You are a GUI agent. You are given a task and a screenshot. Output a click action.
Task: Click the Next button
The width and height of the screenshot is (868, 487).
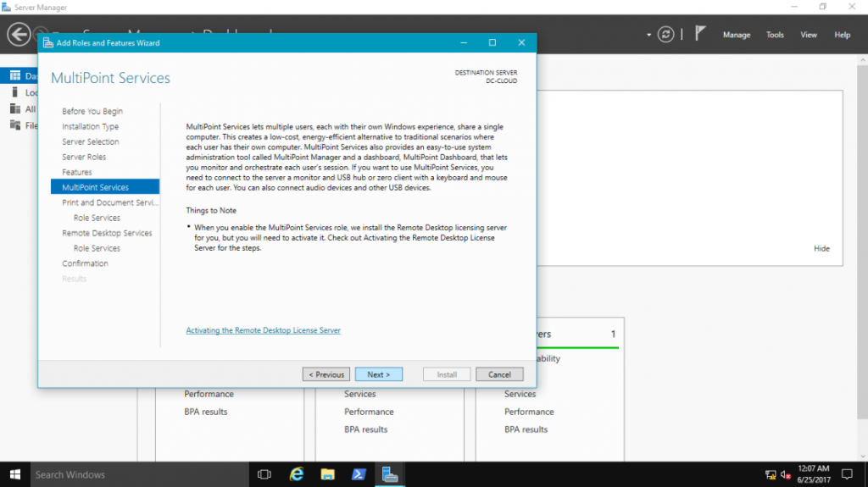379,374
